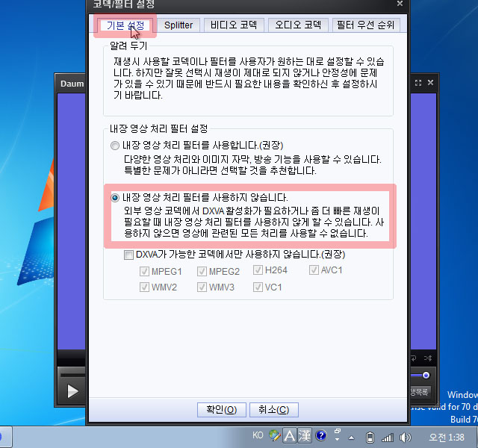Click the 취소(C) cancel button

pos(273,410)
